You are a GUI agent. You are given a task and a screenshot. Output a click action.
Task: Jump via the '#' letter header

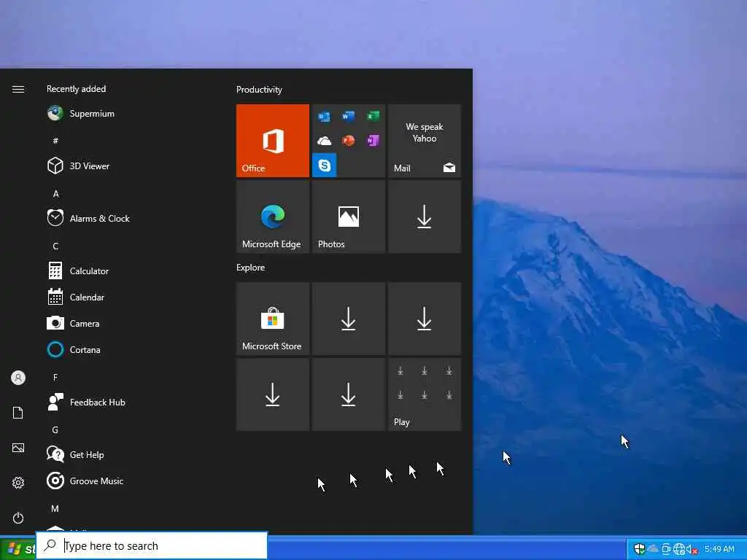55,141
